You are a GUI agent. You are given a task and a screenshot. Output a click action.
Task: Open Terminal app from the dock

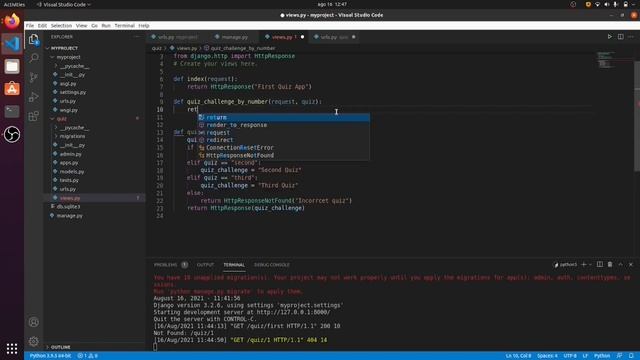[12, 111]
